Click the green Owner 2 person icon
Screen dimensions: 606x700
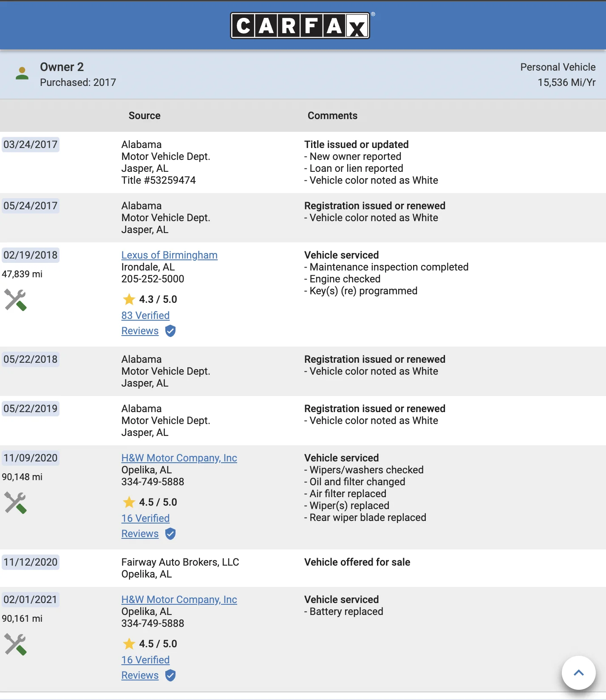[22, 73]
